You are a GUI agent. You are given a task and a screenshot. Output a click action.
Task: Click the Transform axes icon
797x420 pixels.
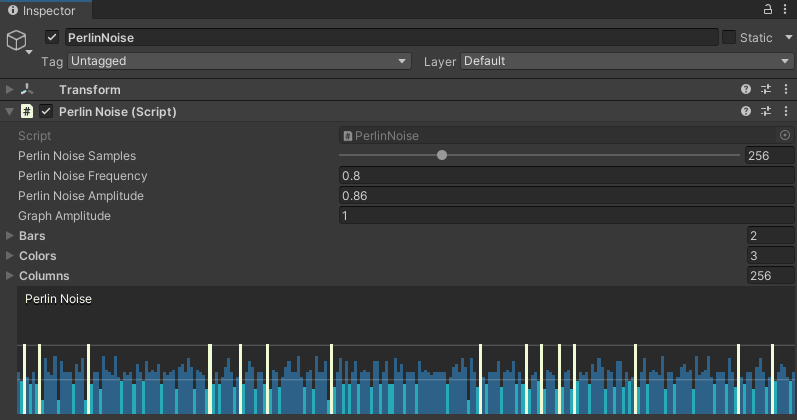pyautogui.click(x=27, y=89)
